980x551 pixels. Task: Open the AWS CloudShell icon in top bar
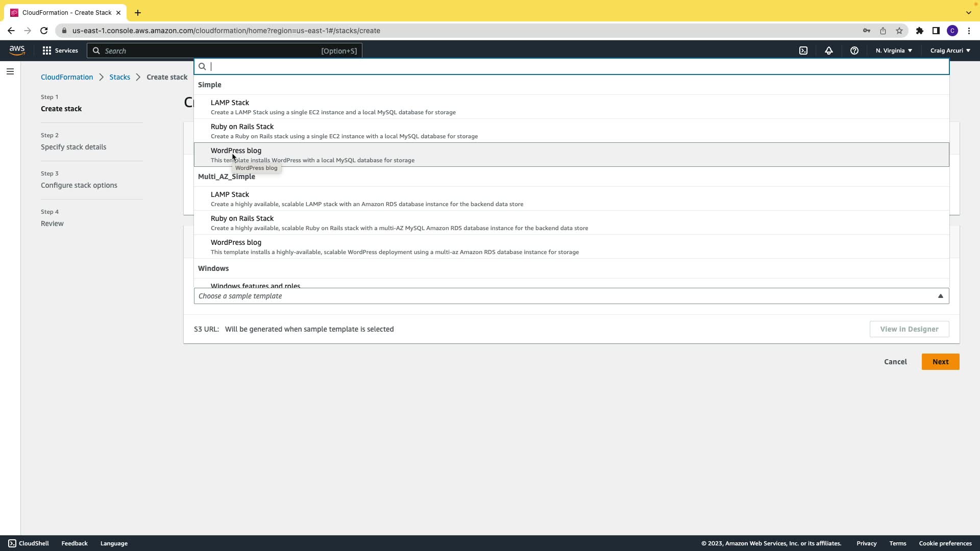[803, 51]
